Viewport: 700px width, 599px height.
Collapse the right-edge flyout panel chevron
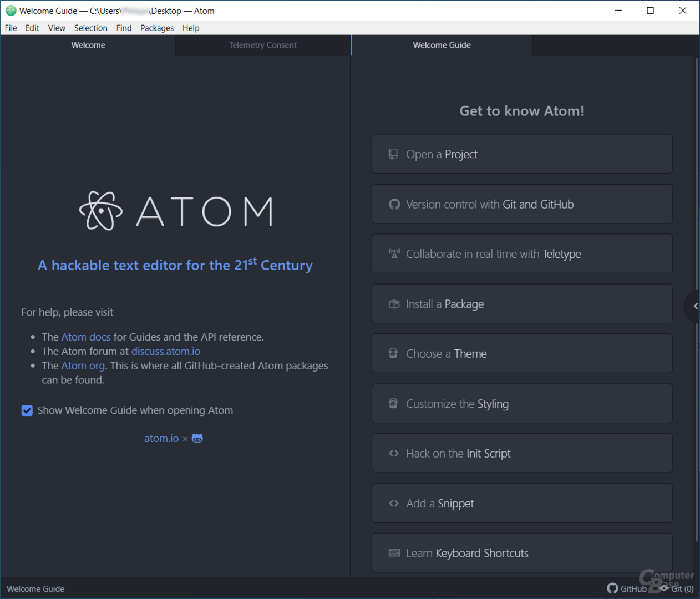pos(695,306)
